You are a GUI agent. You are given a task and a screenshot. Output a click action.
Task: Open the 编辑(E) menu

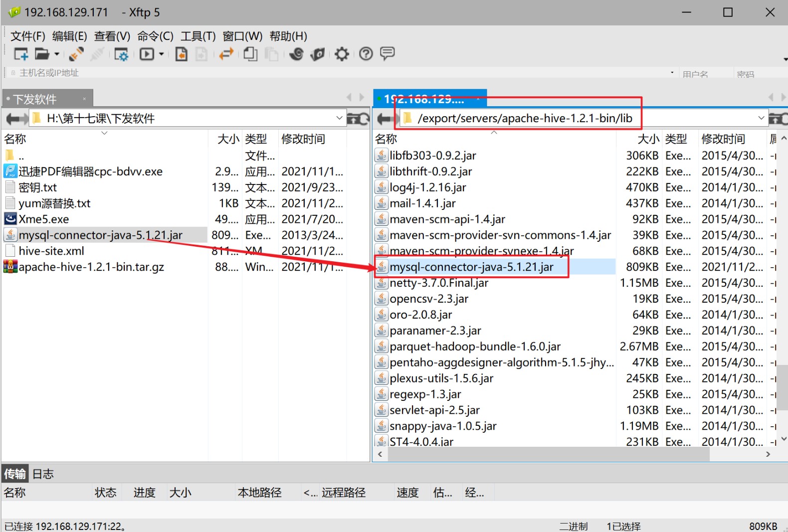click(x=70, y=36)
